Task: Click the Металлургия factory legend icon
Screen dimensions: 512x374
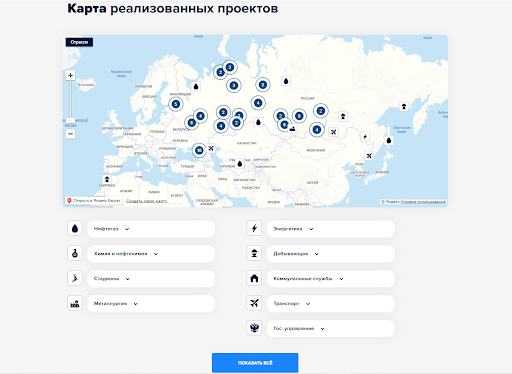Action: 75,303
